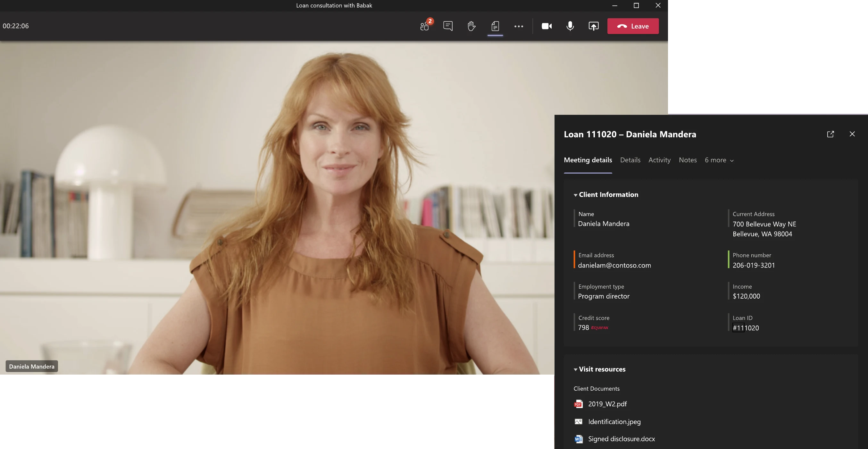Viewport: 868px width, 449px height.
Task: Click the phone number 206-019-3201
Action: click(x=754, y=265)
